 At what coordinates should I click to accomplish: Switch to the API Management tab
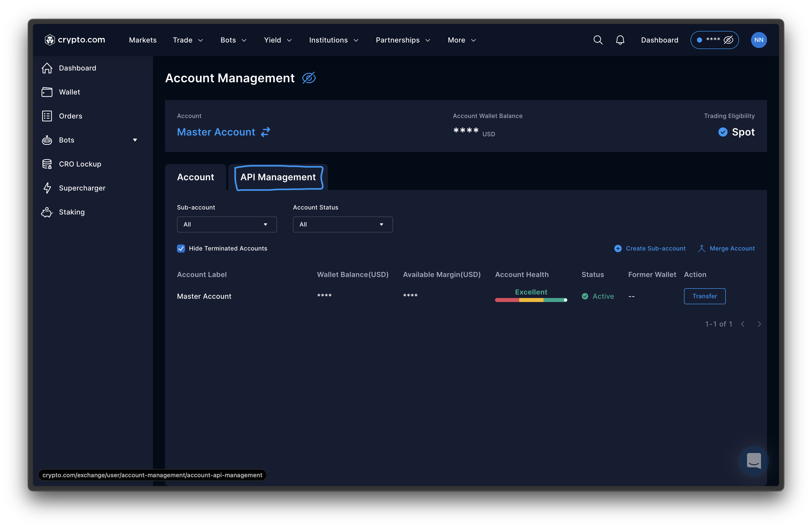[x=278, y=177]
